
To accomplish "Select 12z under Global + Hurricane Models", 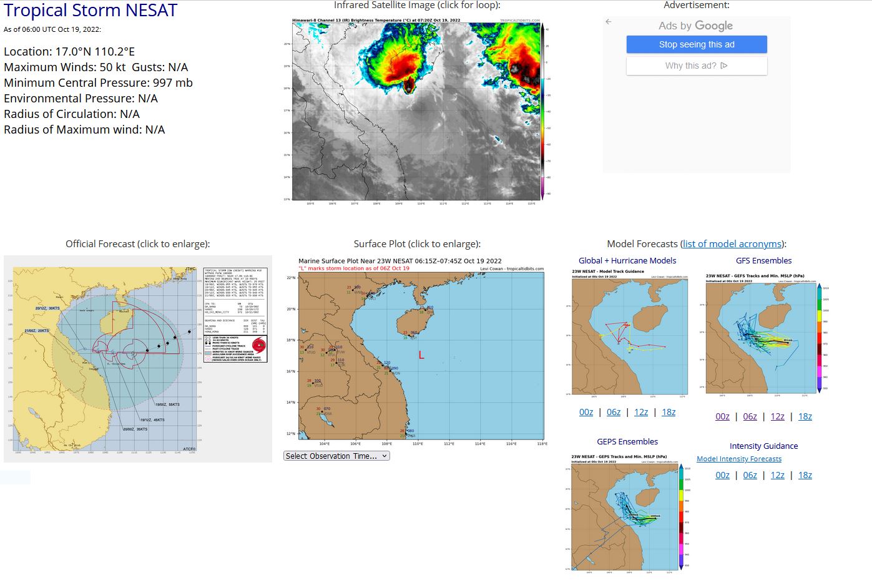I will (x=641, y=412).
